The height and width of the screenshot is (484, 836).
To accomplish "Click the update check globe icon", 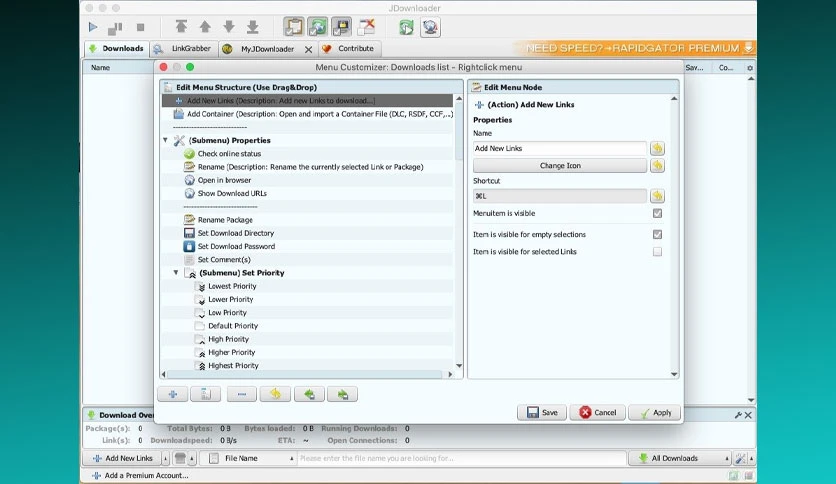I will point(430,27).
